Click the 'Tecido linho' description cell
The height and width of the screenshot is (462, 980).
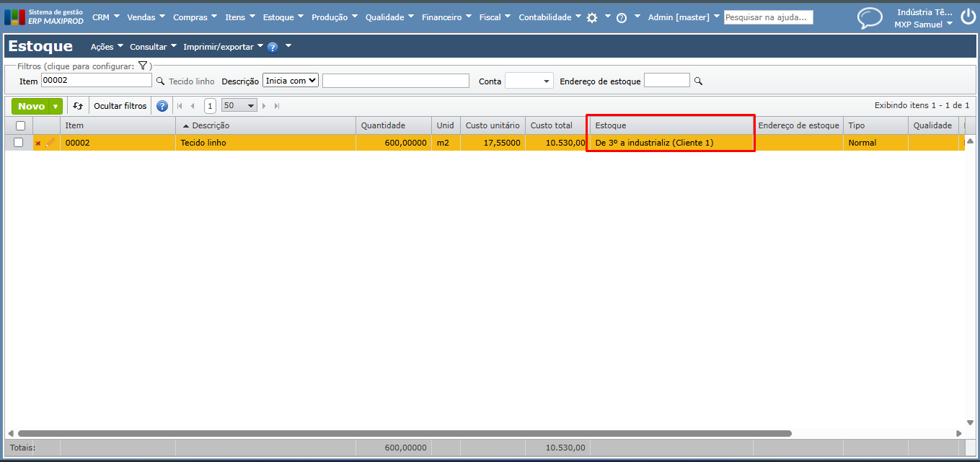point(265,143)
